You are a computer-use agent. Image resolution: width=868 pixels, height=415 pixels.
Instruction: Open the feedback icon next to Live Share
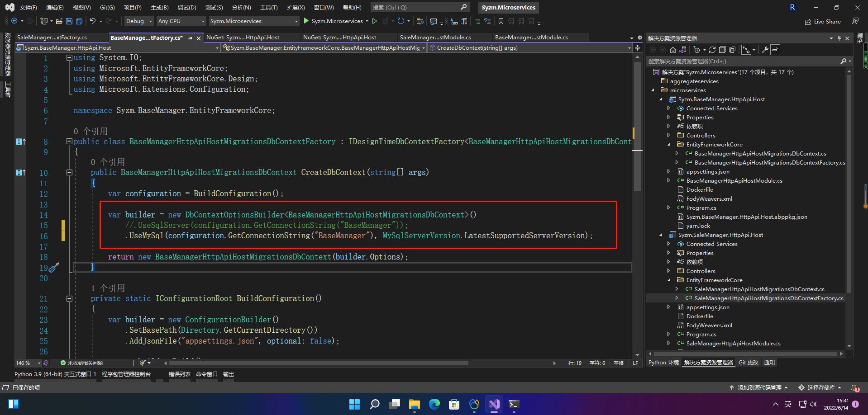point(855,21)
